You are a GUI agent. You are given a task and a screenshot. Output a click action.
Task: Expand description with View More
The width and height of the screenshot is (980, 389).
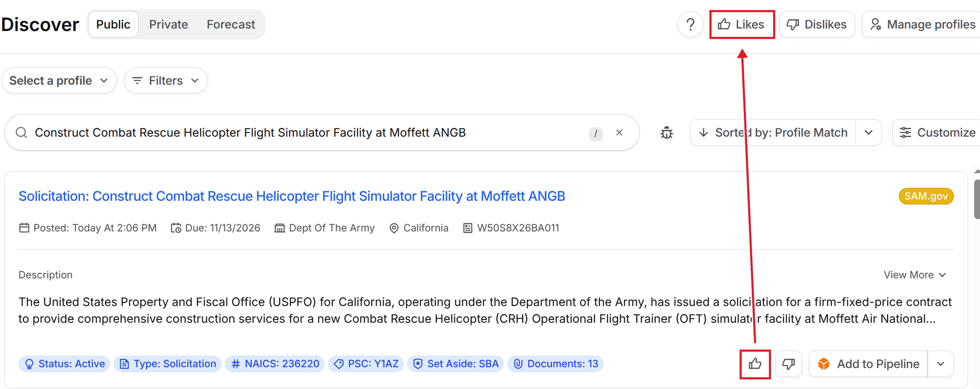(915, 275)
